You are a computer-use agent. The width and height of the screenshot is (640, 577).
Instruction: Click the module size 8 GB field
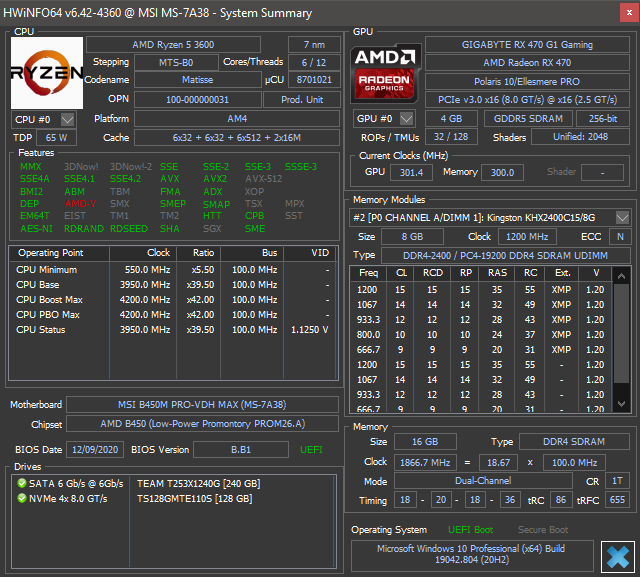(x=412, y=237)
